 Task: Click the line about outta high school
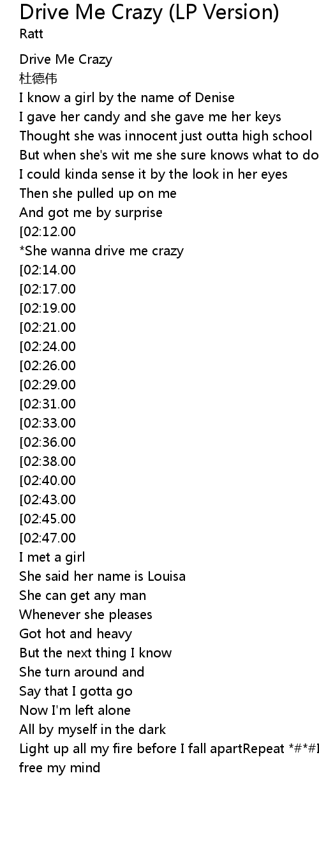pyautogui.click(x=166, y=136)
